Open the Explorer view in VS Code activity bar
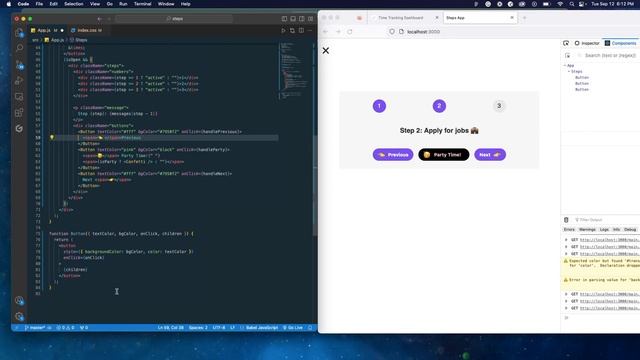Viewport: 640px width, 360px height. 19,33
